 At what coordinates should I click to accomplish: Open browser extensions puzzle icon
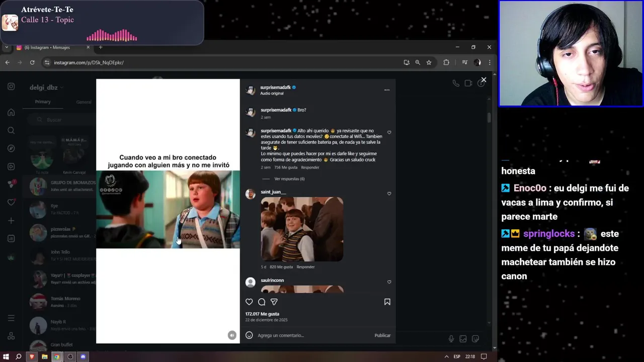(x=446, y=62)
